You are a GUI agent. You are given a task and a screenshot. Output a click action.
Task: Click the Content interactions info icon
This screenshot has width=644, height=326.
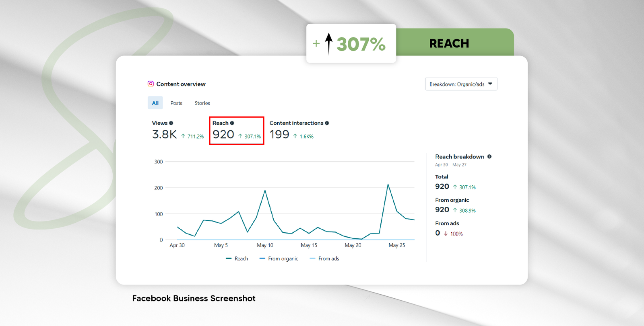[x=327, y=123]
